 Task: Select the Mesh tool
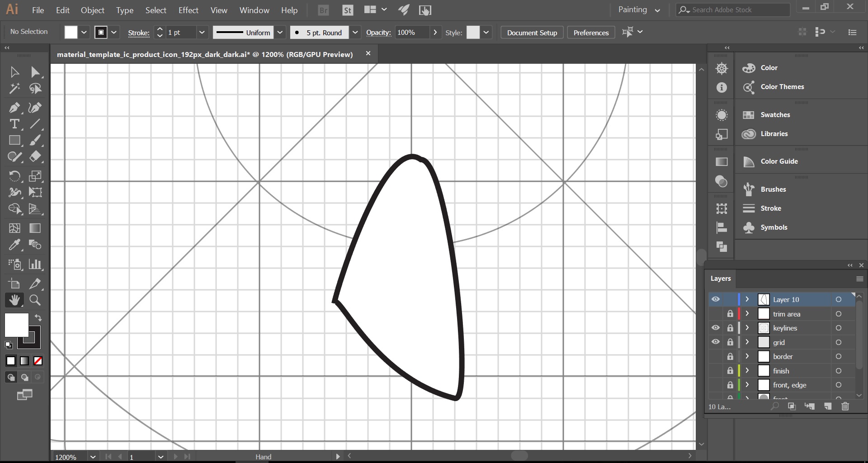click(14, 228)
